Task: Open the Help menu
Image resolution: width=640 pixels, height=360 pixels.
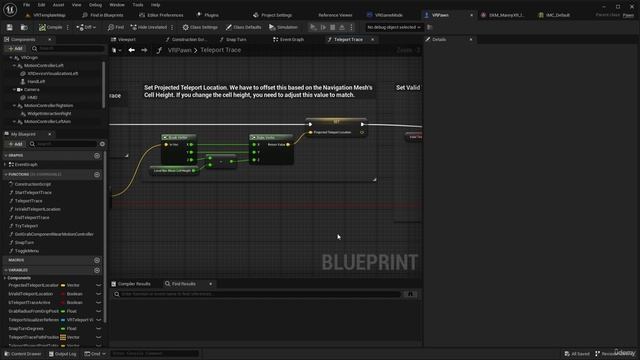Action: click(x=156, y=5)
